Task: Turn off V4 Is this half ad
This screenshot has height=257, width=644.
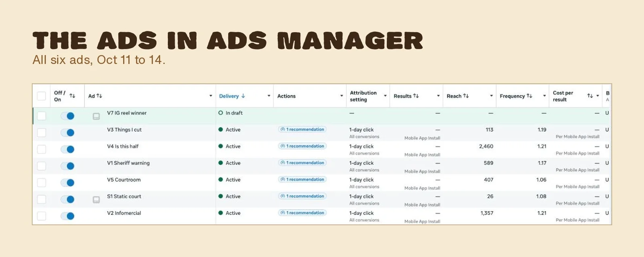Action: click(x=68, y=149)
